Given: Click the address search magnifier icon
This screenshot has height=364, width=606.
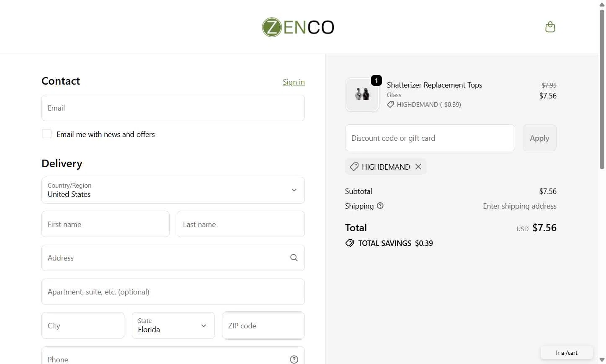Looking at the screenshot, I should 294,258.
